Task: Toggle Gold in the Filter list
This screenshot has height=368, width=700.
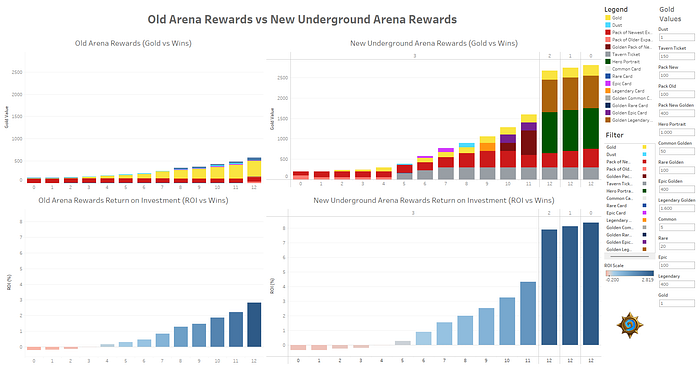Action: 627,147
